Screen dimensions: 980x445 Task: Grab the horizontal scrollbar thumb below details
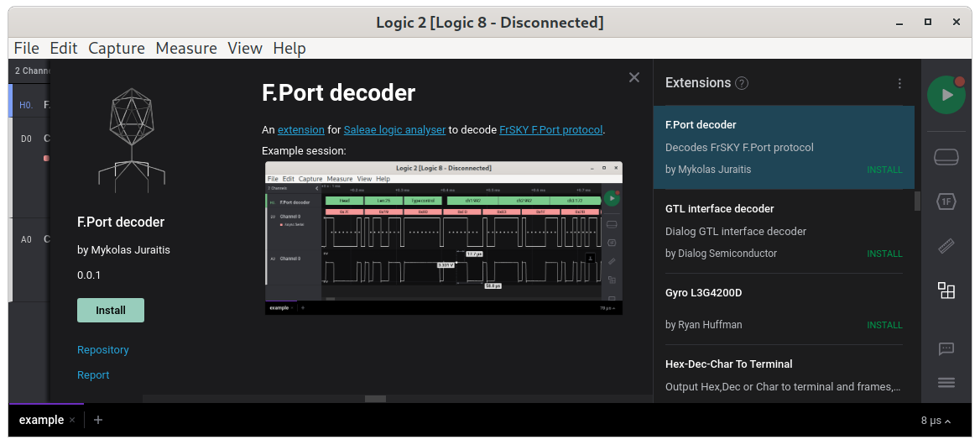376,399
